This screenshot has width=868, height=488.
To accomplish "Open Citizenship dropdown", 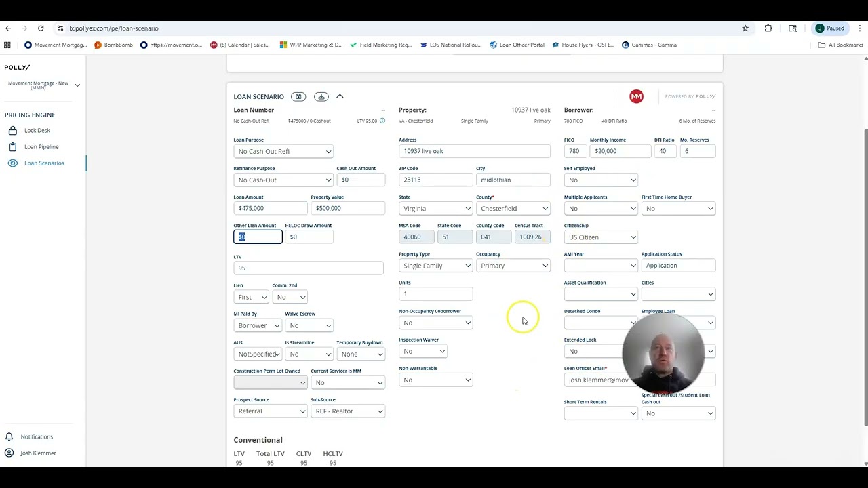I will tap(601, 237).
